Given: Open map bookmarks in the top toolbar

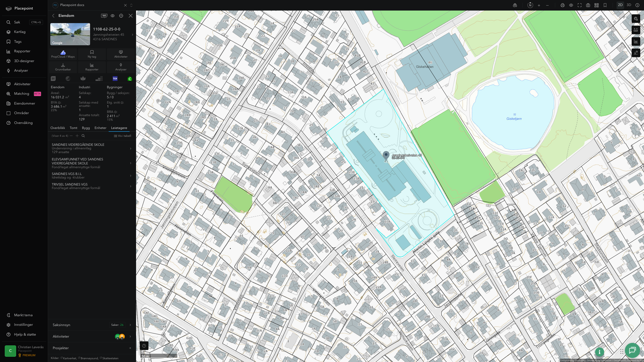Looking at the screenshot, I should click(x=605, y=5).
